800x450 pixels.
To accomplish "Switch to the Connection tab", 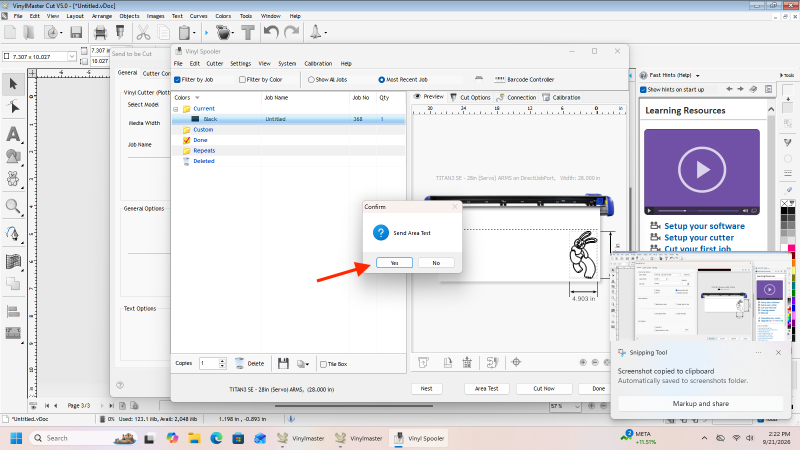I will [516, 97].
